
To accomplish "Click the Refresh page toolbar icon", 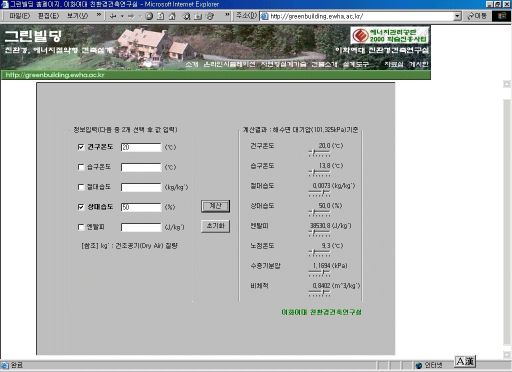I will click(161, 16).
